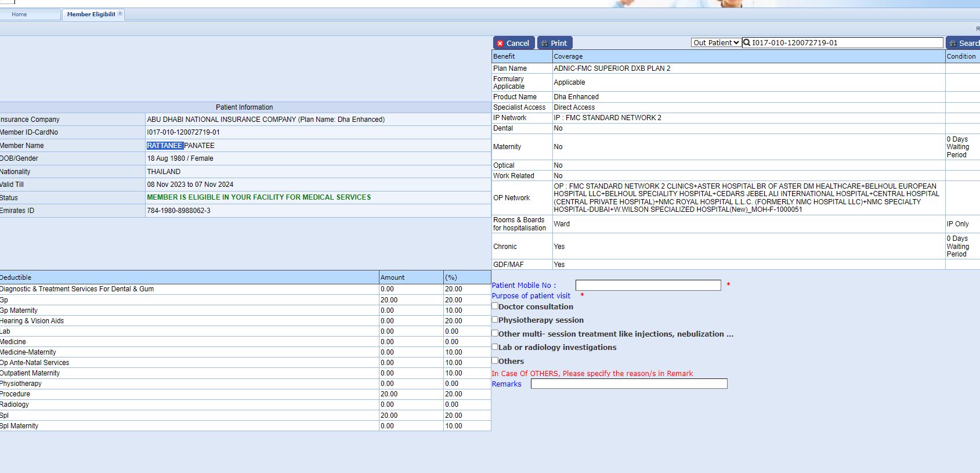Enable the Physiotherapy session checkbox
Viewport: 980px width, 473px height.
495,319
